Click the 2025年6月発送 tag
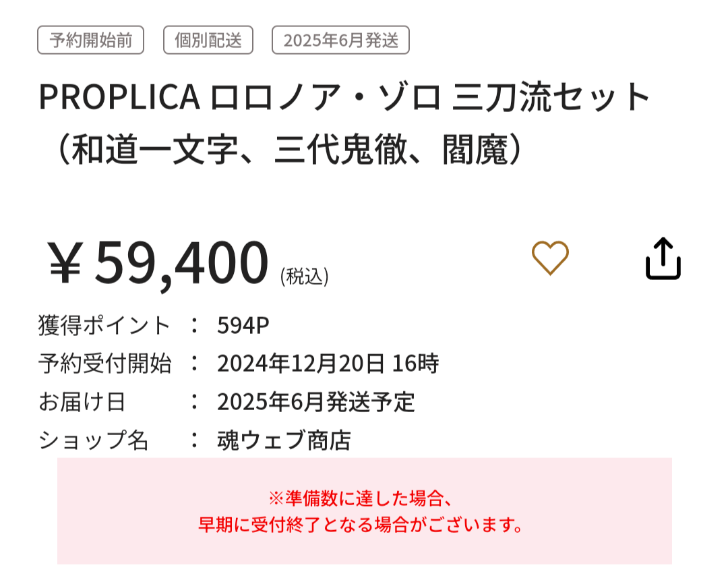This screenshot has height=576, width=728. [x=340, y=40]
